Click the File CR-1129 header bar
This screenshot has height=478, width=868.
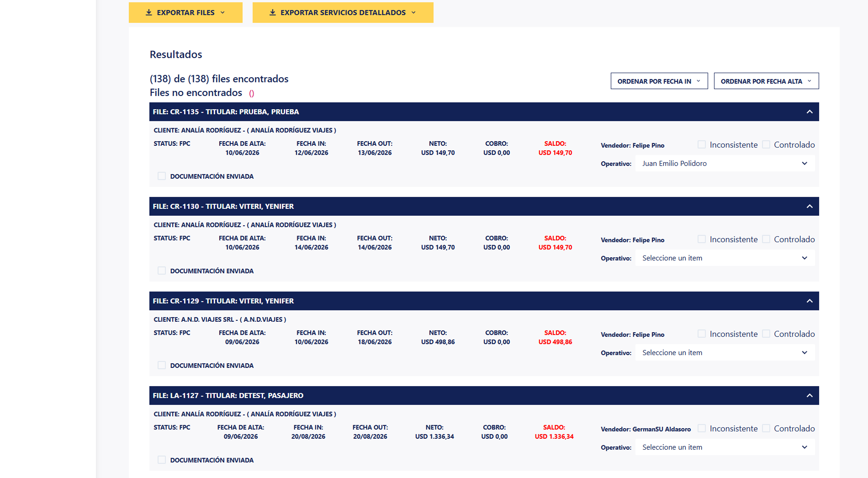[x=484, y=301]
